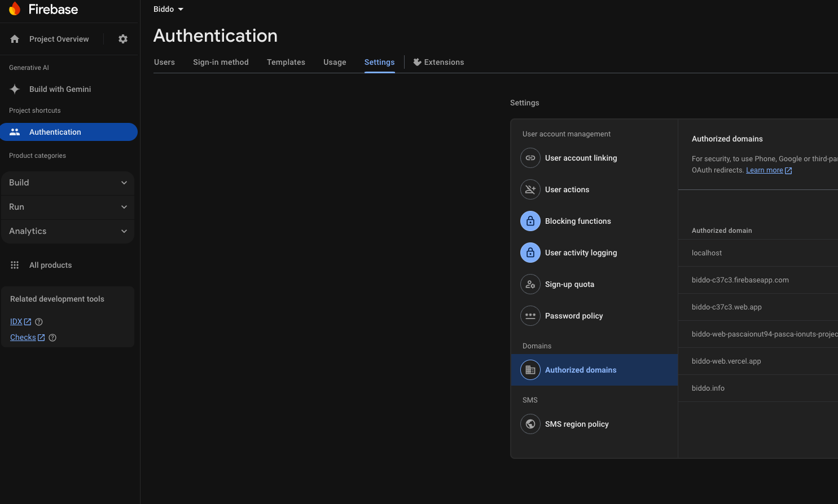Click the help icon next to Checks
The image size is (838, 504).
(52, 338)
